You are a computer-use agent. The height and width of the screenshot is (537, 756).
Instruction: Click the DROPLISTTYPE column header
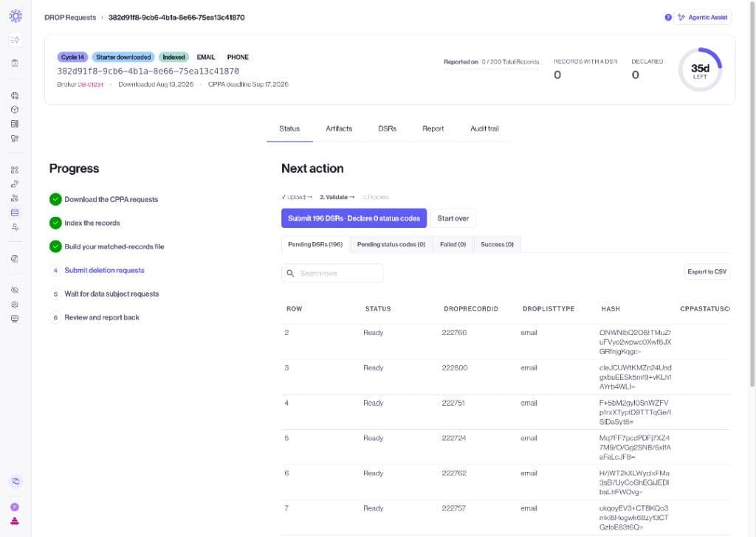(549, 309)
